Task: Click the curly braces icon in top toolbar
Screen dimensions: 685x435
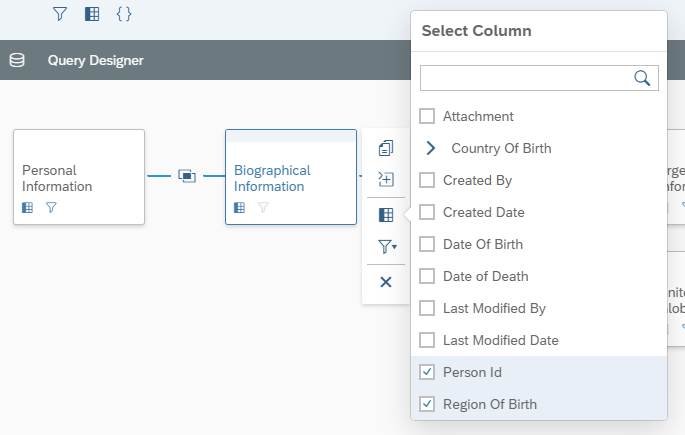Action: [124, 14]
